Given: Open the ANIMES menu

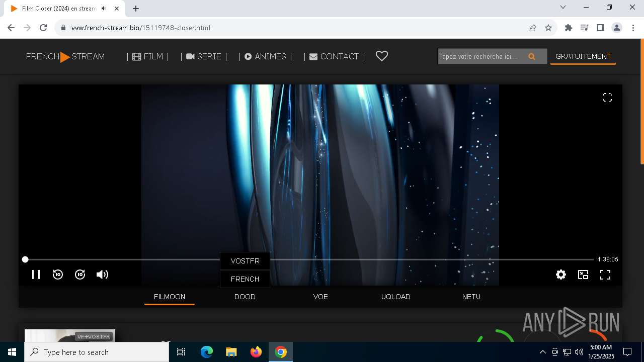Looking at the screenshot, I should pyautogui.click(x=266, y=56).
